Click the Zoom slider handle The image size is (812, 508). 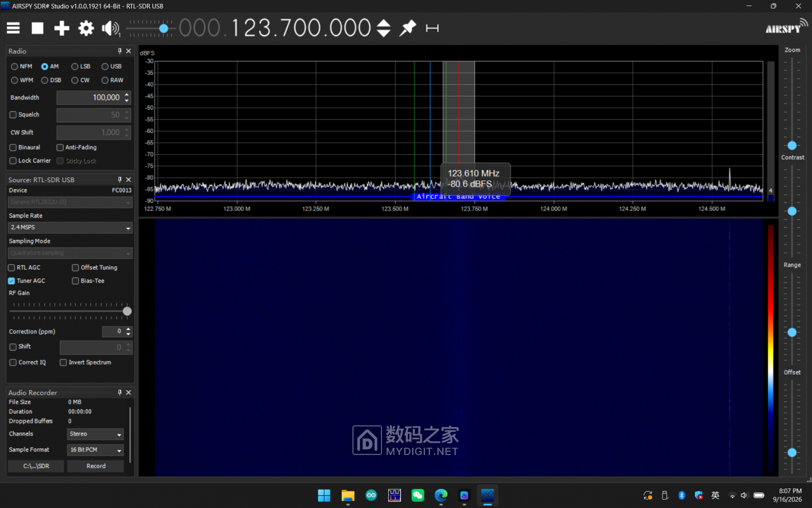click(792, 146)
